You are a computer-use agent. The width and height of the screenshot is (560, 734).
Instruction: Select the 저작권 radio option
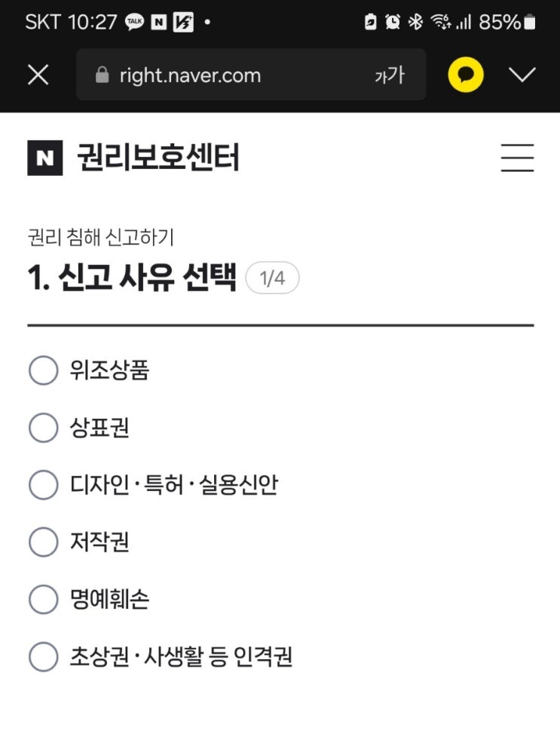(43, 542)
